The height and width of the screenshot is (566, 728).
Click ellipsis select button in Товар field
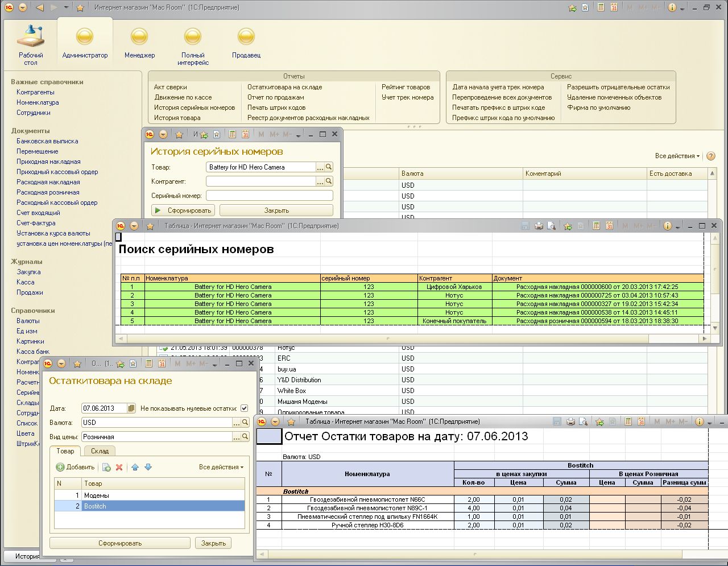pos(320,167)
